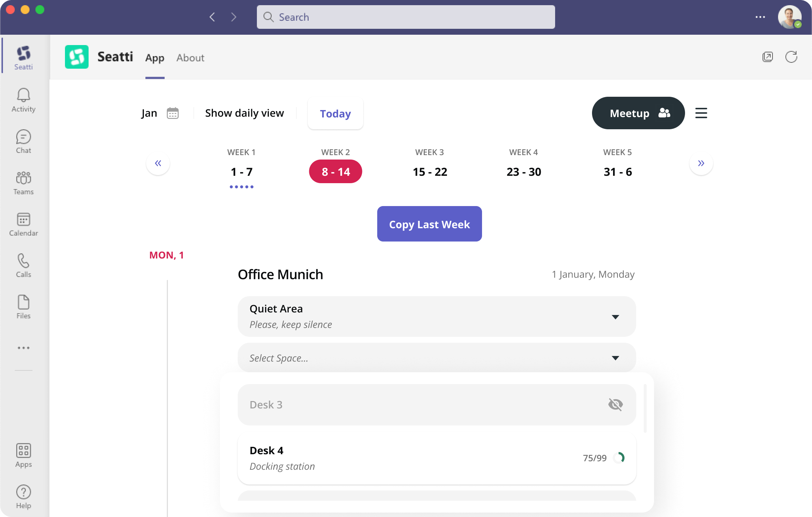Switch to the About tab
The height and width of the screenshot is (517, 812).
[x=190, y=58]
